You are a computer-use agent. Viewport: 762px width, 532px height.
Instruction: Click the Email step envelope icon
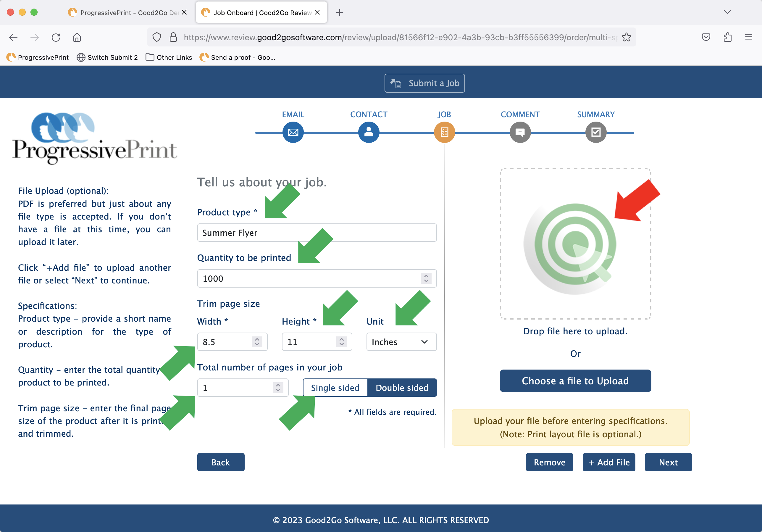click(293, 133)
